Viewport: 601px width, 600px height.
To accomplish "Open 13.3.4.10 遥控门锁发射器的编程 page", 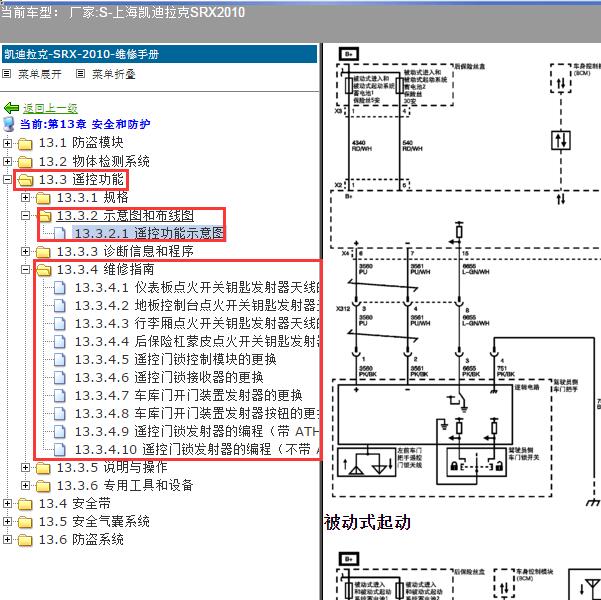I will point(197,450).
